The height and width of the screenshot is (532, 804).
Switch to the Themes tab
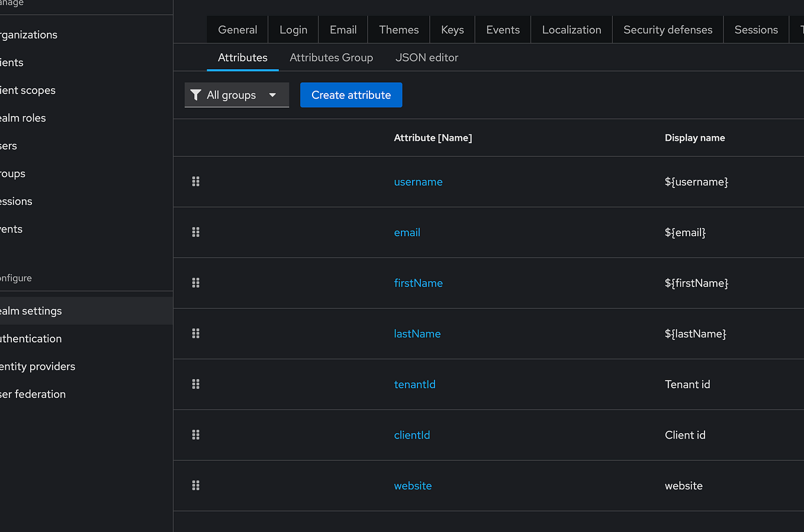(398, 29)
